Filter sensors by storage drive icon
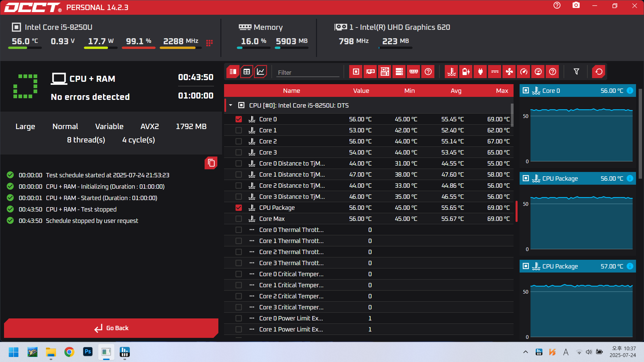The width and height of the screenshot is (644, 362). point(399,72)
